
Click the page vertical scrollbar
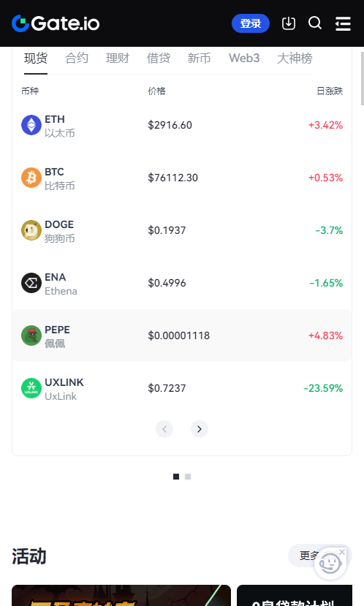pyautogui.click(x=362, y=79)
